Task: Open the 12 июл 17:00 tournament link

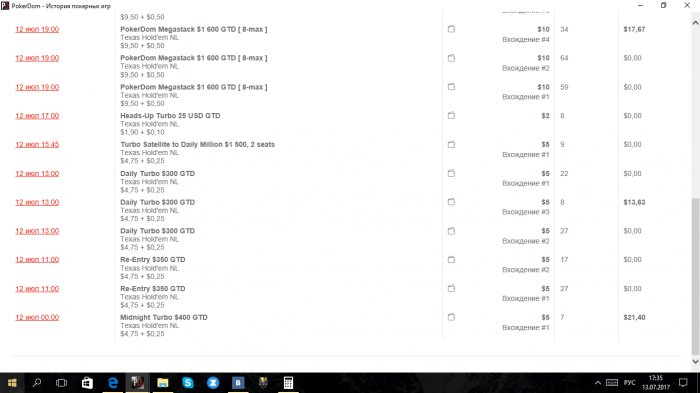Action: click(x=37, y=116)
